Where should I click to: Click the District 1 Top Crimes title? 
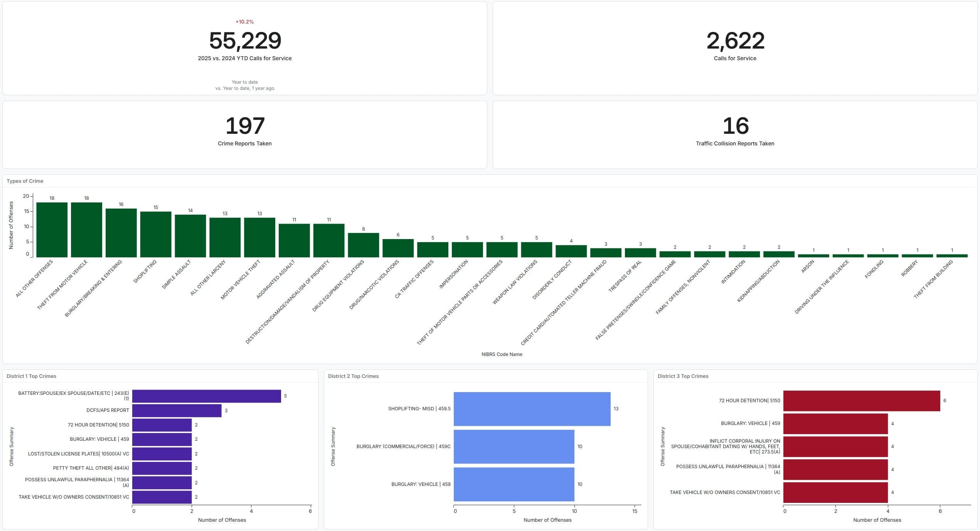[x=31, y=376]
